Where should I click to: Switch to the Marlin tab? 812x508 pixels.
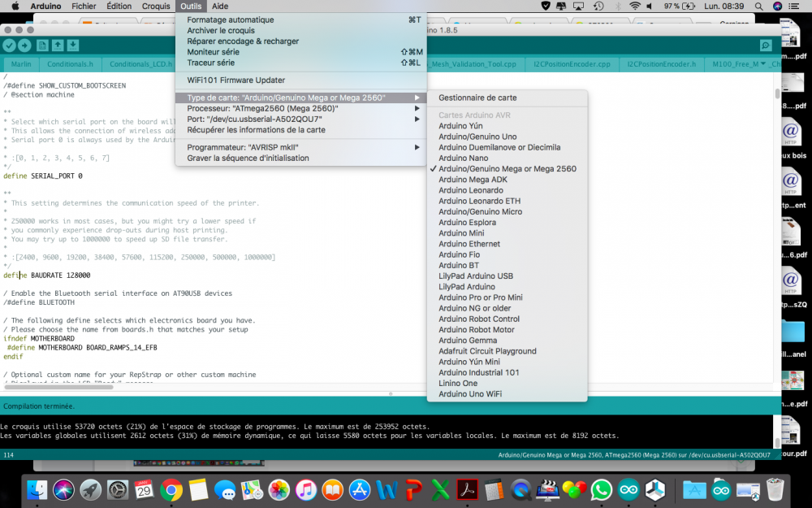click(21, 64)
